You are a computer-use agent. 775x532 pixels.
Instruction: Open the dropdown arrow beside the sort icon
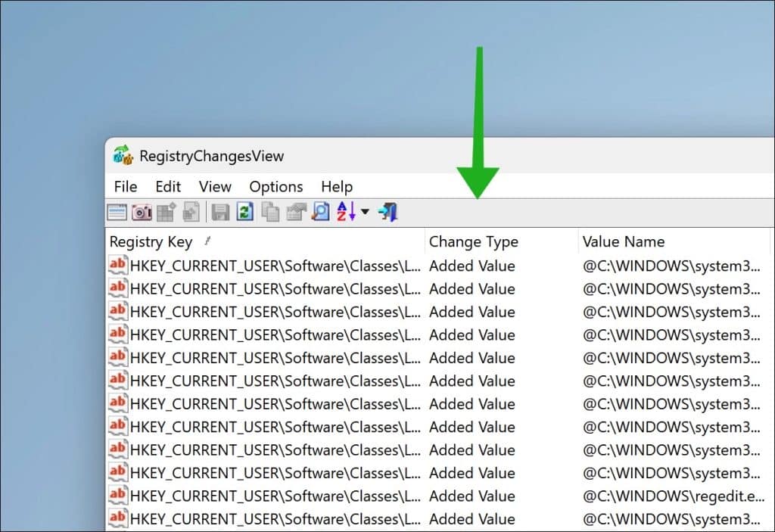pos(366,212)
